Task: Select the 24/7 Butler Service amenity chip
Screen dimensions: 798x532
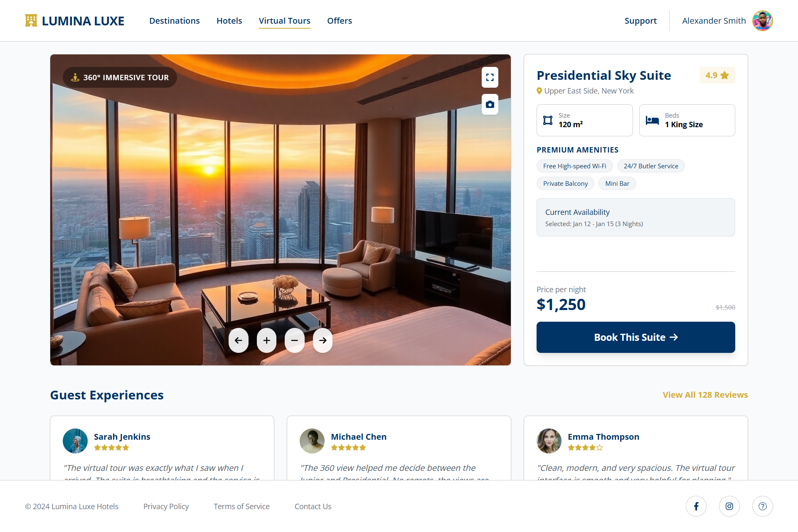Action: pyautogui.click(x=651, y=166)
